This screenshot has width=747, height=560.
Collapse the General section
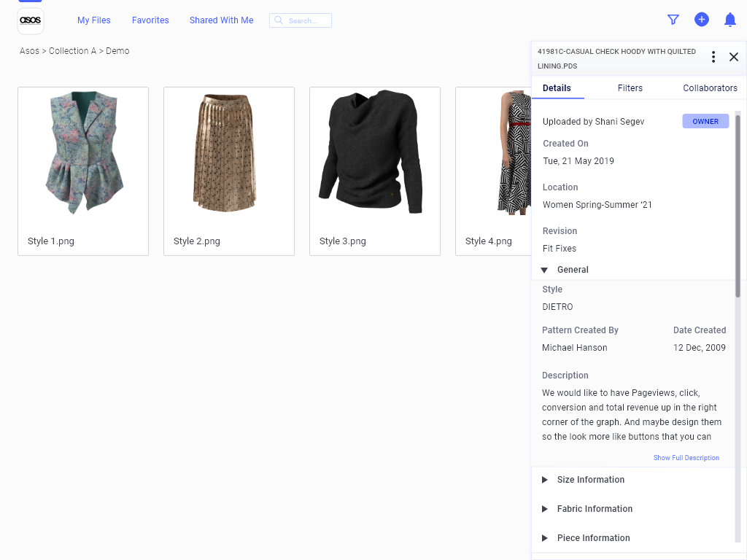[545, 270]
